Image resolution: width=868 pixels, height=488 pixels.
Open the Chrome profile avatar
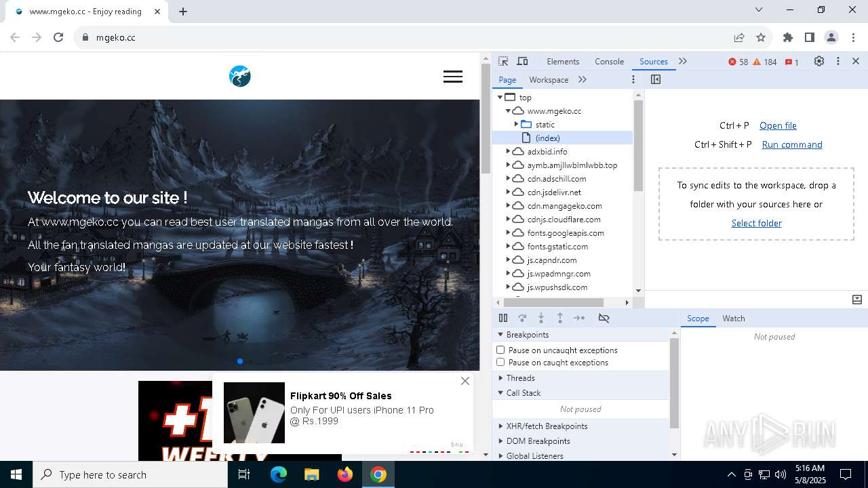pyautogui.click(x=831, y=37)
